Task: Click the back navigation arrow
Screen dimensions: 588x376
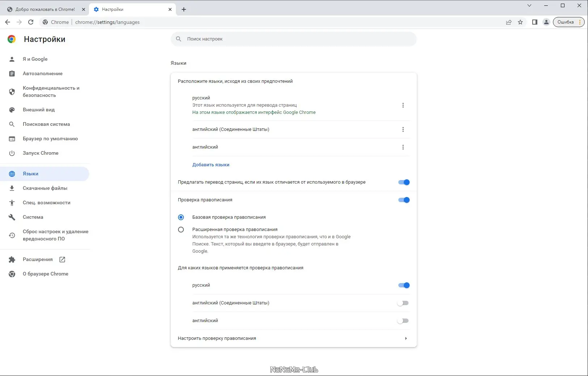Action: tap(8, 22)
